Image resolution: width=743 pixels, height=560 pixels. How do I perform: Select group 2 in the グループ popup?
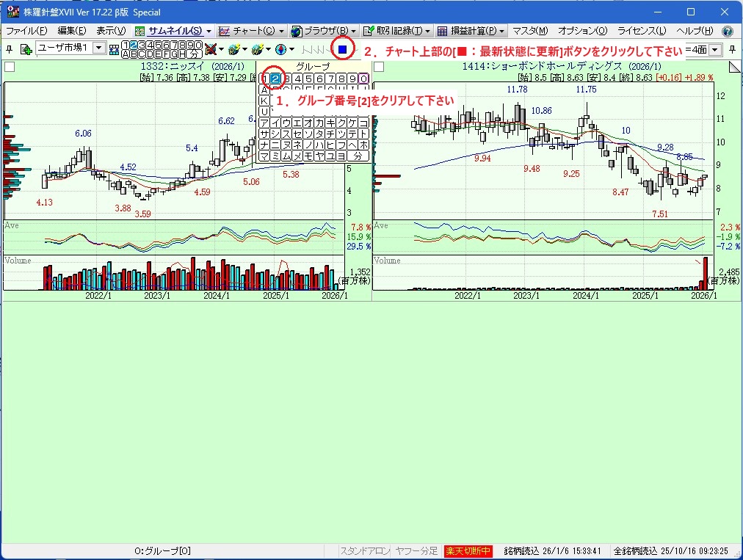275,79
